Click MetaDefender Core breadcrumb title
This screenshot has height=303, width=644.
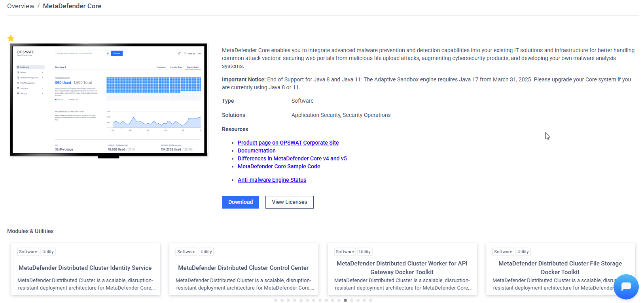click(x=72, y=6)
